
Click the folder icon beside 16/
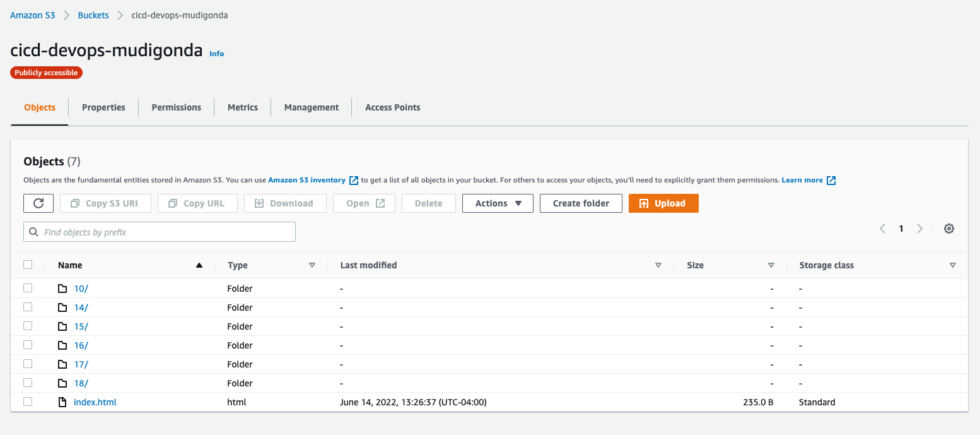click(62, 345)
